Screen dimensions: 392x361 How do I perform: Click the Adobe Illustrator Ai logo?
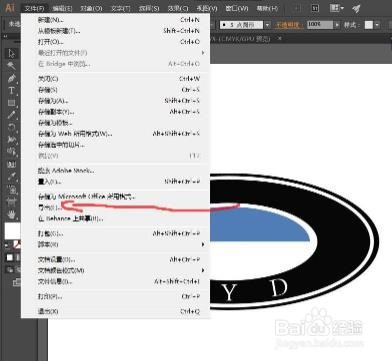(10, 7)
